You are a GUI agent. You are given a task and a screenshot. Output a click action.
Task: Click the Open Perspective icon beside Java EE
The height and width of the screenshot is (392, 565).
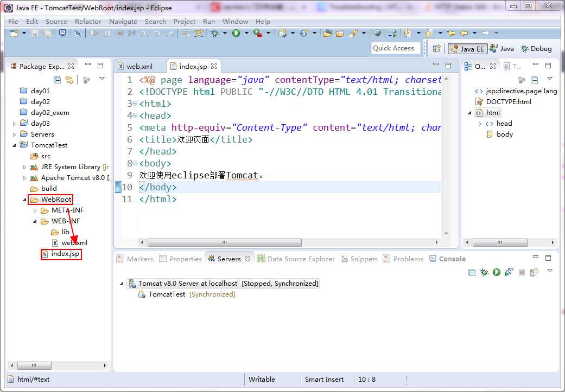pyautogui.click(x=437, y=49)
